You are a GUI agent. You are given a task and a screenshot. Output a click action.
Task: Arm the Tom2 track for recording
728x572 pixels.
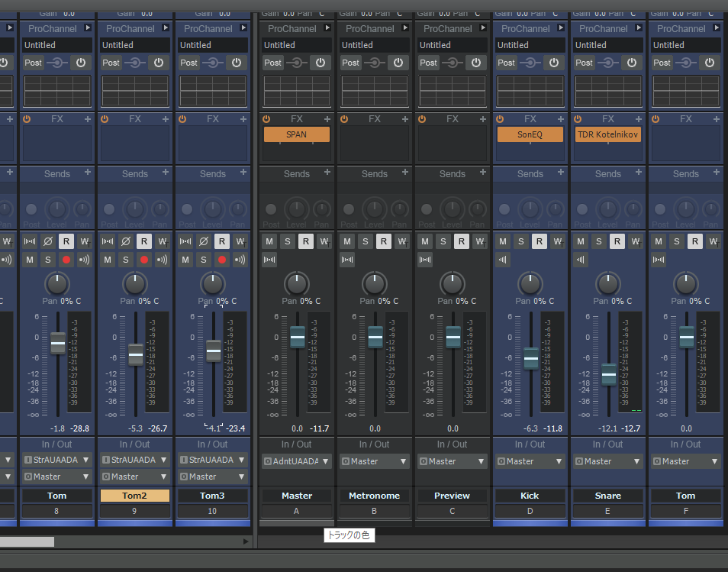coord(143,260)
